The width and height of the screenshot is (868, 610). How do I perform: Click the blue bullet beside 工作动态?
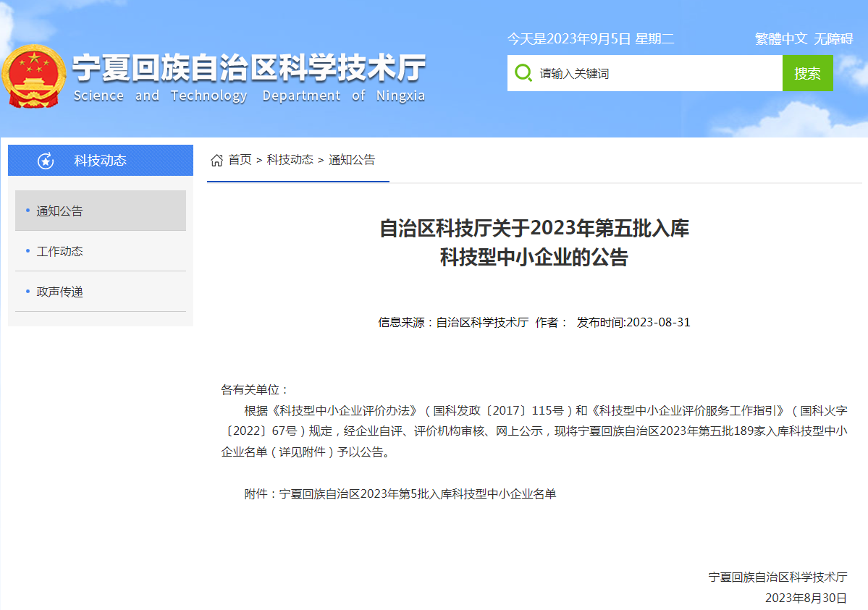pyautogui.click(x=28, y=251)
